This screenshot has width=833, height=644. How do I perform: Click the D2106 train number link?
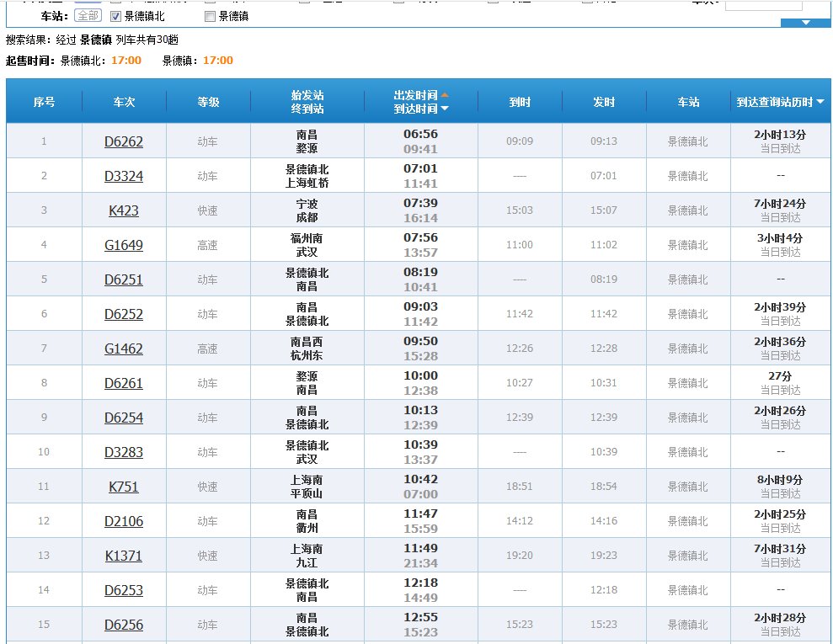pos(124,521)
